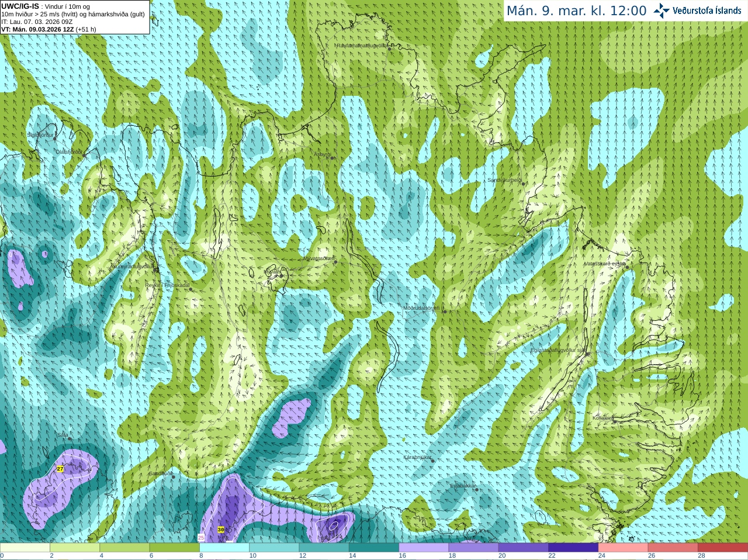Select the 2–4 m/s legend swatch
748x560 pixels.
coord(75,548)
